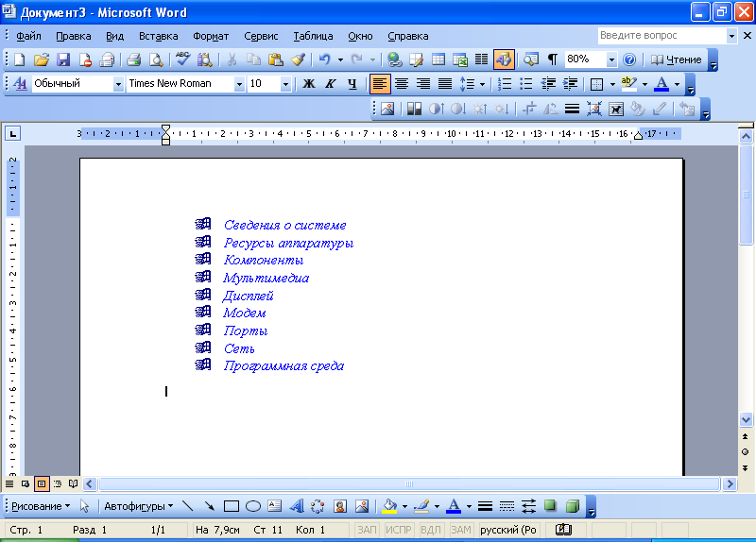This screenshot has height=542, width=756.
Task: Create a new blank document
Action: tap(19, 59)
